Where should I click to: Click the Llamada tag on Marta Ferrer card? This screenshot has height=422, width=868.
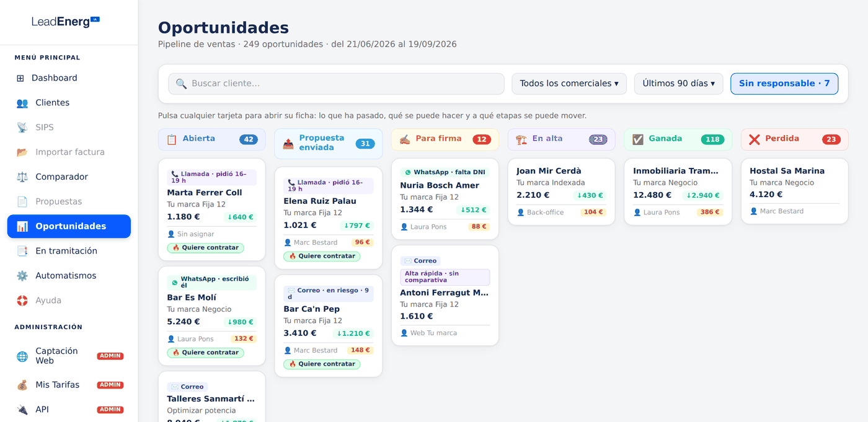tap(212, 178)
